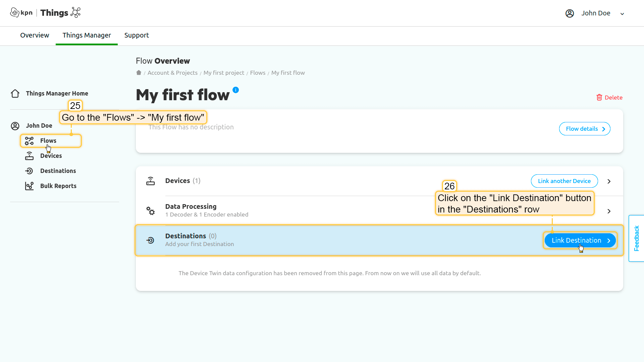Click the John Doe sidebar account item

click(x=39, y=126)
